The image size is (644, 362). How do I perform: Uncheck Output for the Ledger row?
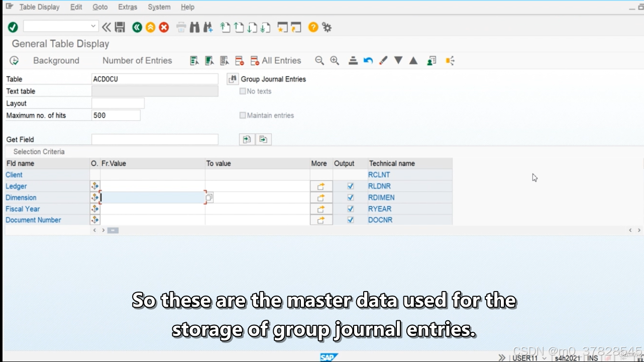point(349,186)
